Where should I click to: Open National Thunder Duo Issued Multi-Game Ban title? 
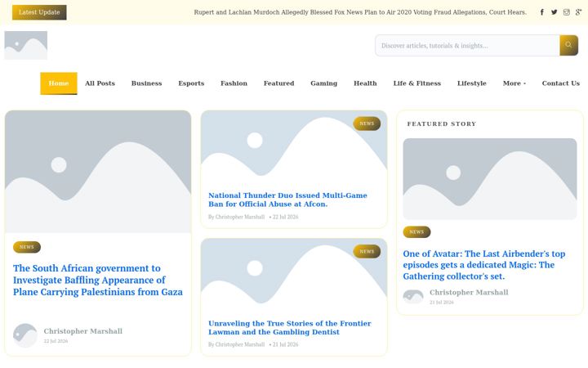287,200
